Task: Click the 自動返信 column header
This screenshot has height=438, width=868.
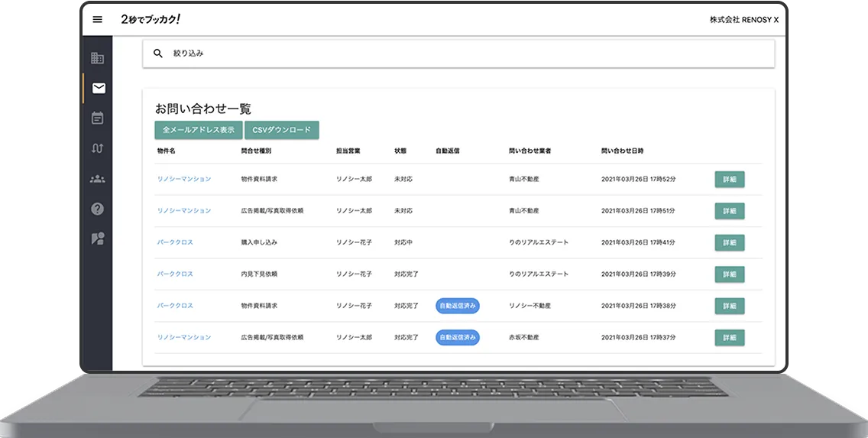Action: pyautogui.click(x=447, y=151)
